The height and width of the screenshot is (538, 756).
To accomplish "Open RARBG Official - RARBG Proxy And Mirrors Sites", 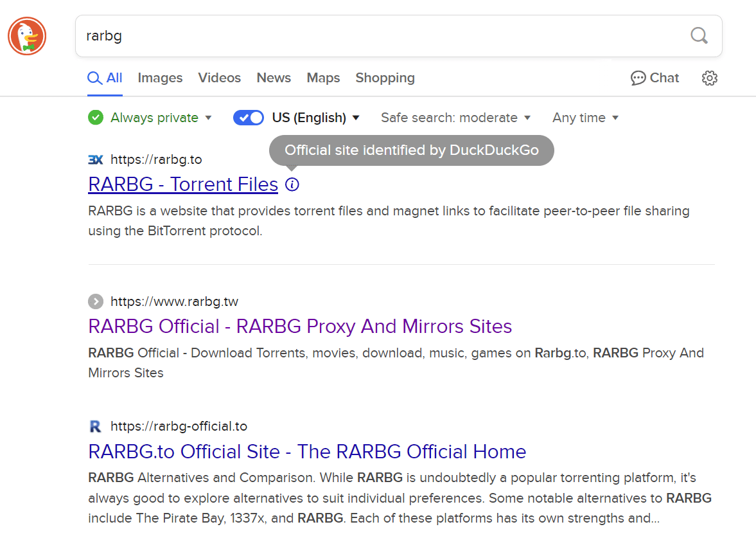I will (x=300, y=326).
